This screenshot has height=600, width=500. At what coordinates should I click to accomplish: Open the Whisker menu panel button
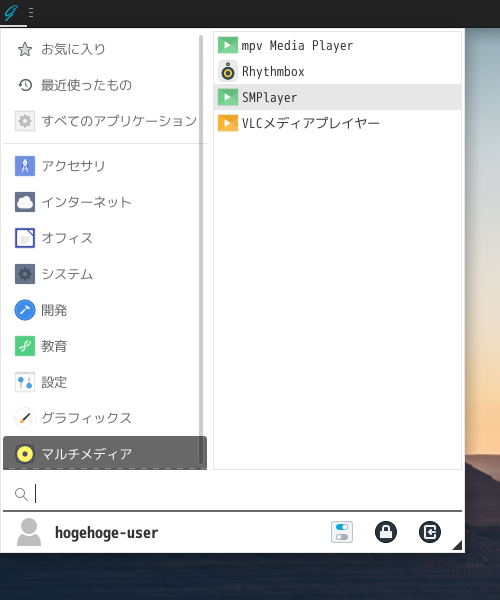13,13
